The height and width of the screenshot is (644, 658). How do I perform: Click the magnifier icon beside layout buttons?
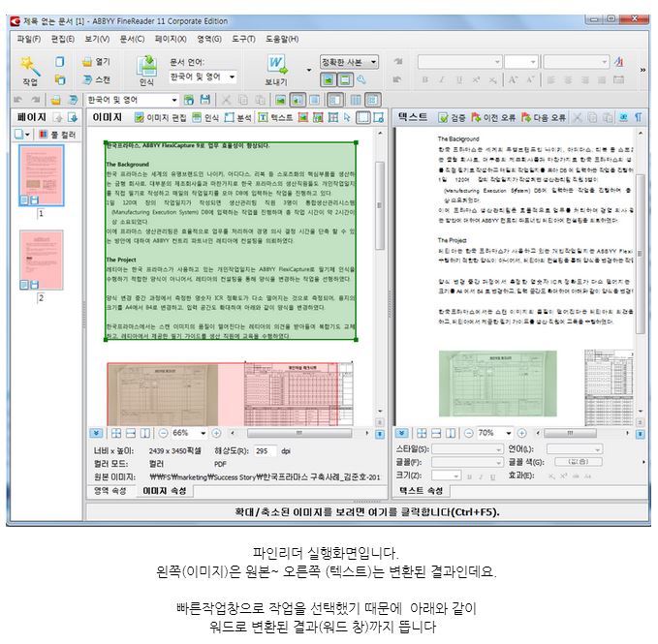(x=361, y=79)
